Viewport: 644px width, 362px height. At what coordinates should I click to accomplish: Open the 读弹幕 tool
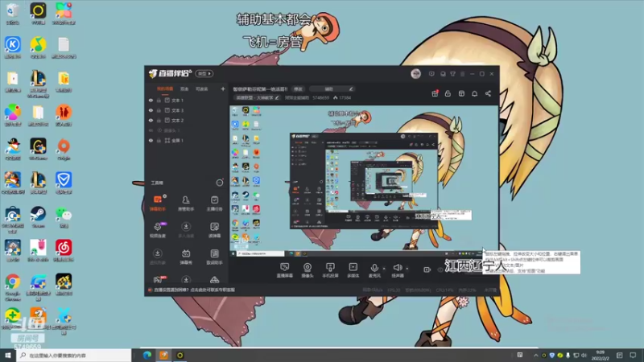[214, 230]
